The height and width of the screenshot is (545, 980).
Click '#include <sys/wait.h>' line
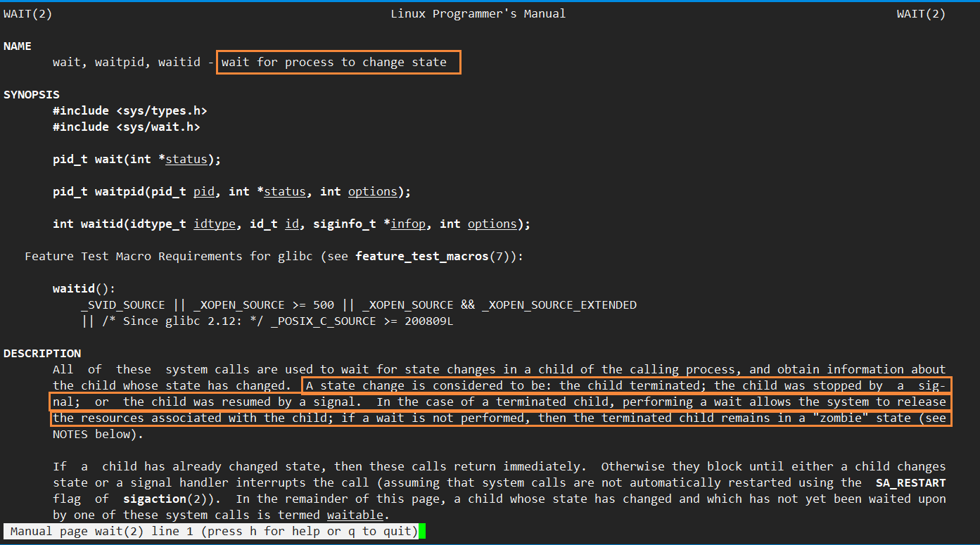pyautogui.click(x=127, y=127)
